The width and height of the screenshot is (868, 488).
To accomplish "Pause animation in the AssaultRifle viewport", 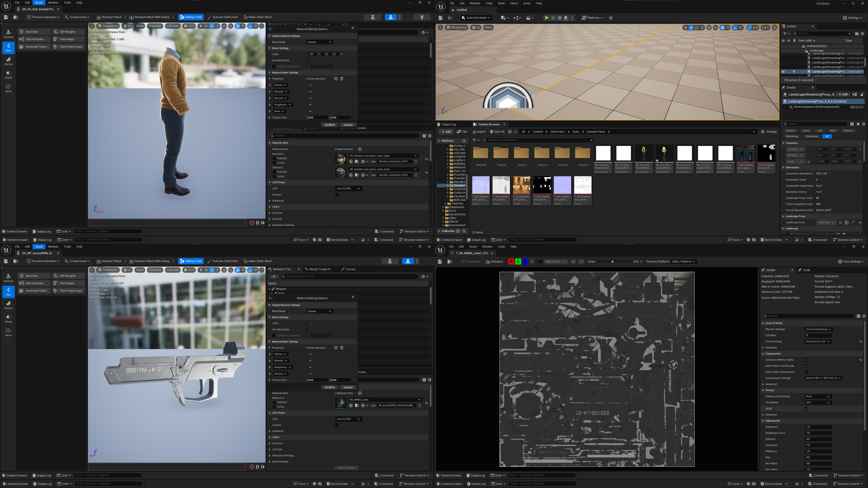I will (x=257, y=467).
